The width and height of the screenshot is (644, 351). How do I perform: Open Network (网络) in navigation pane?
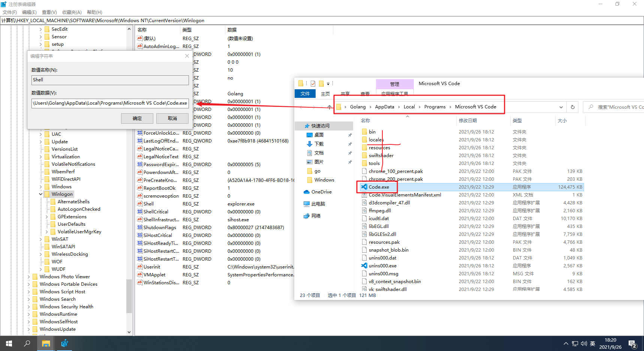[x=316, y=216]
